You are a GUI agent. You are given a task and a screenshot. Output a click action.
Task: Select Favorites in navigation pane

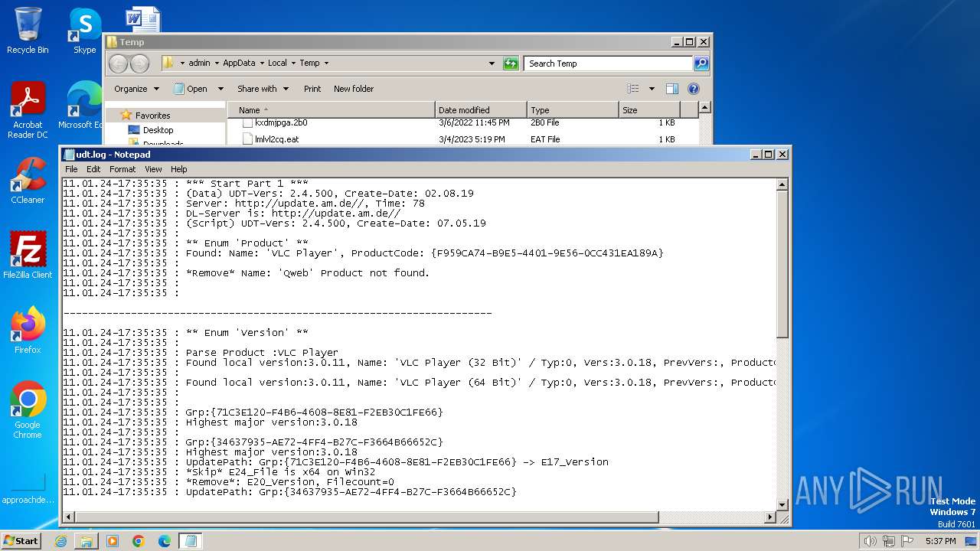coord(152,116)
